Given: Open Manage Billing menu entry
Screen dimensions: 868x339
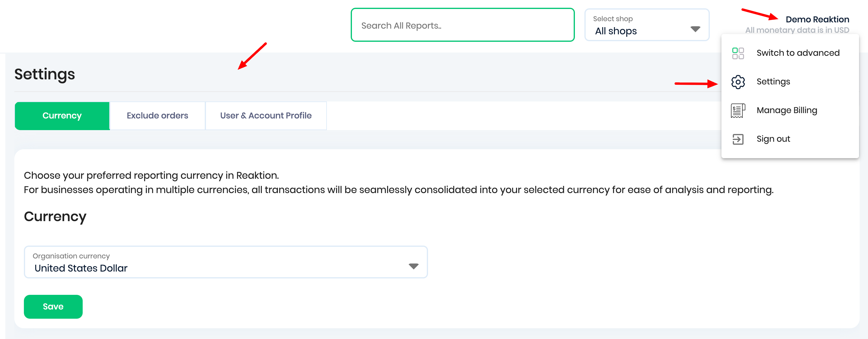Looking at the screenshot, I should (x=787, y=110).
